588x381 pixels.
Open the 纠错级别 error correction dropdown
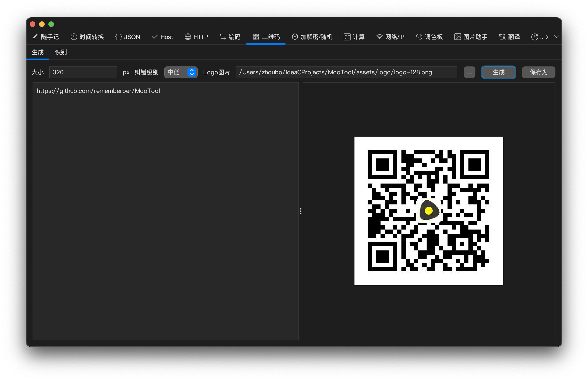click(x=180, y=72)
